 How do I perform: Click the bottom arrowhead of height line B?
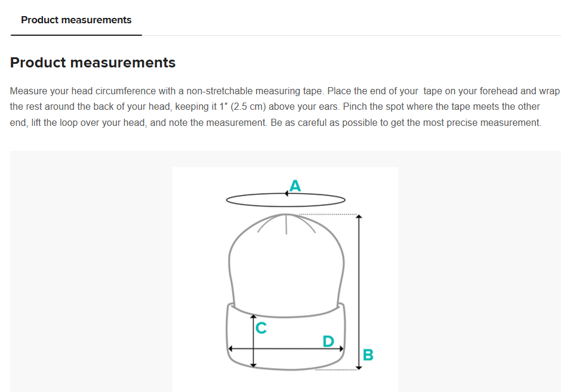(359, 368)
